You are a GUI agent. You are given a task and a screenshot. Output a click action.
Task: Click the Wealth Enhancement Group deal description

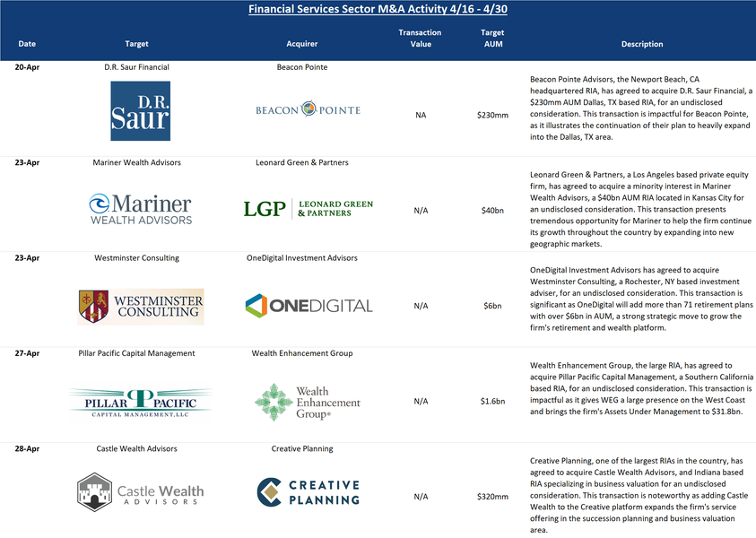pyautogui.click(x=641, y=388)
